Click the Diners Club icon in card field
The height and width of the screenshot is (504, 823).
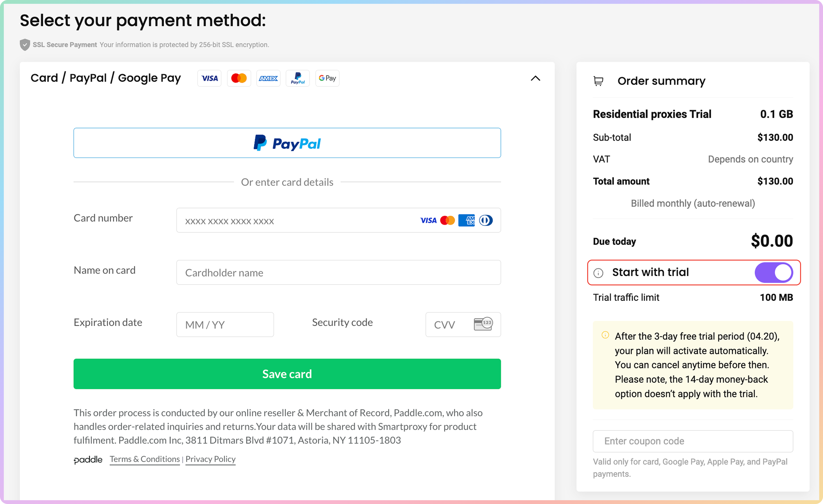point(486,220)
